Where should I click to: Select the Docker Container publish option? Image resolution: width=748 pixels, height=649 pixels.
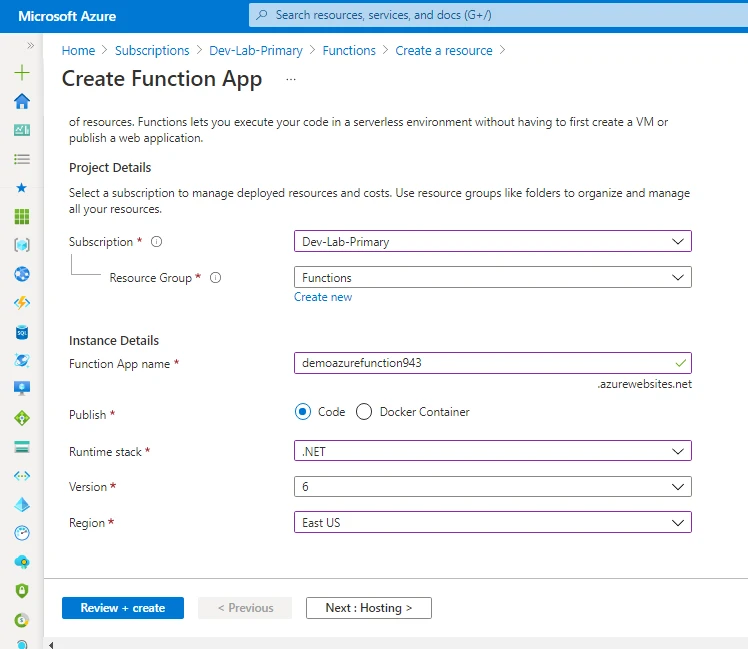pyautogui.click(x=364, y=412)
